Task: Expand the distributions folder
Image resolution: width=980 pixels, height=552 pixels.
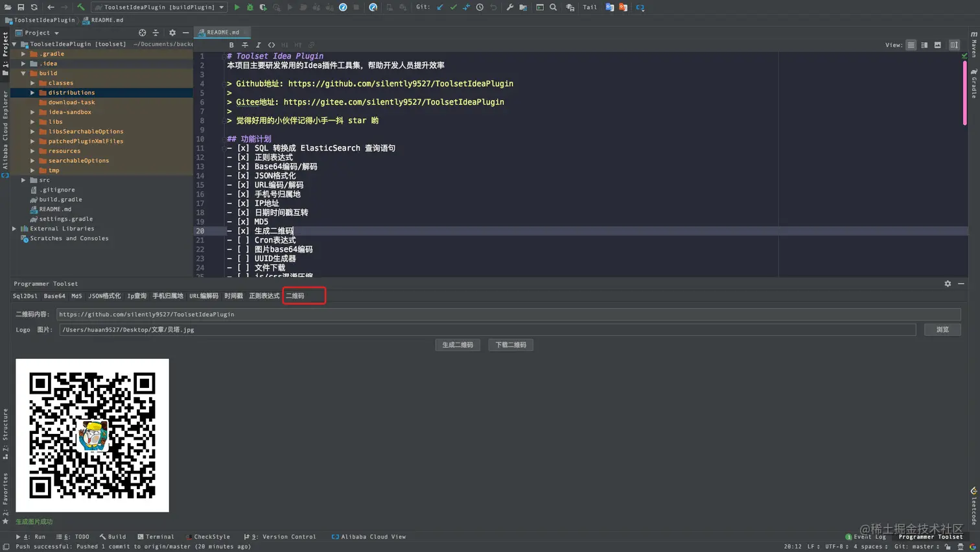Action: pos(32,93)
